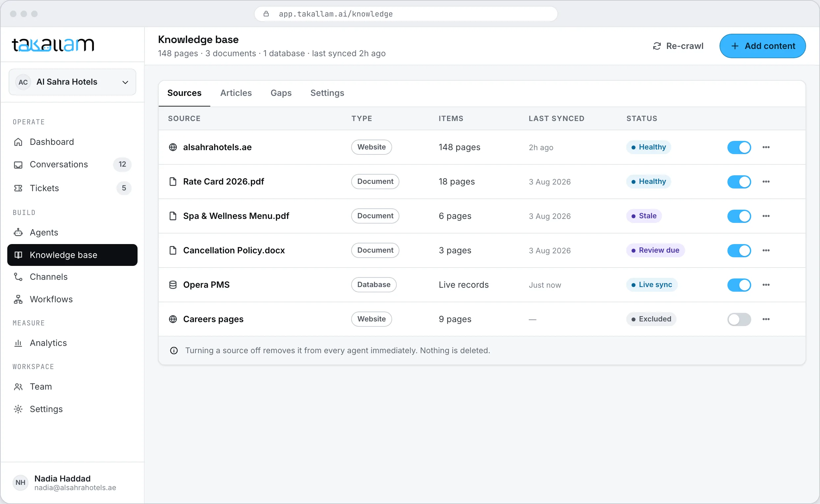This screenshot has width=820, height=504.
Task: Open Analytics under Measure
Action: click(x=72, y=343)
